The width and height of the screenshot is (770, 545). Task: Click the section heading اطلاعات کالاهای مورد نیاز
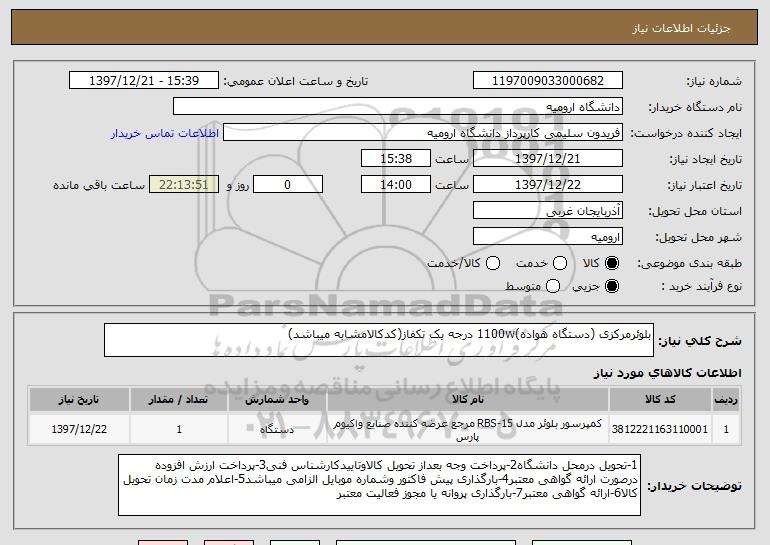tap(667, 373)
